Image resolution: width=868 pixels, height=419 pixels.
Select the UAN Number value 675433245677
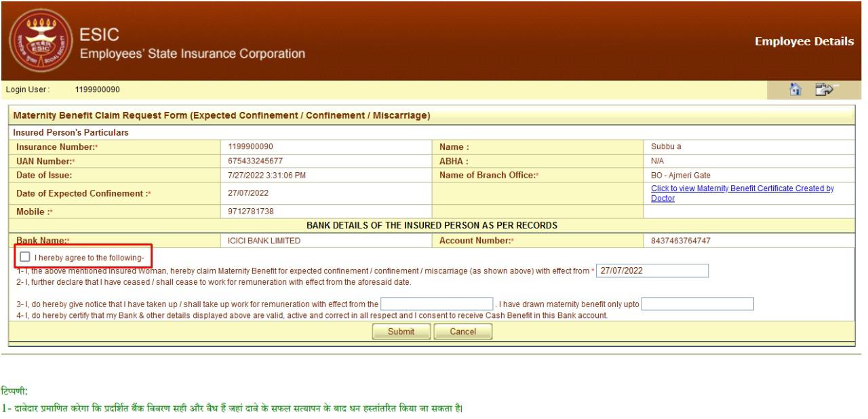tap(250, 160)
